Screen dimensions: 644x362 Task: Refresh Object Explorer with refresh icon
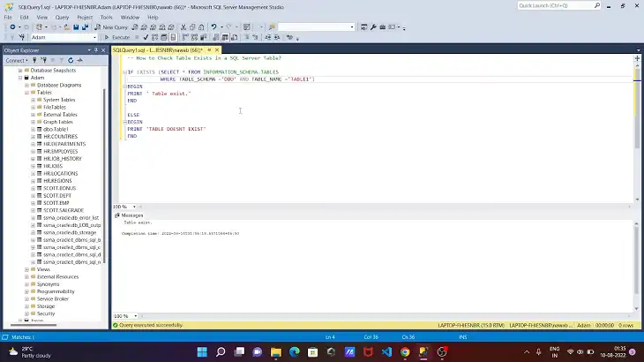71,60
